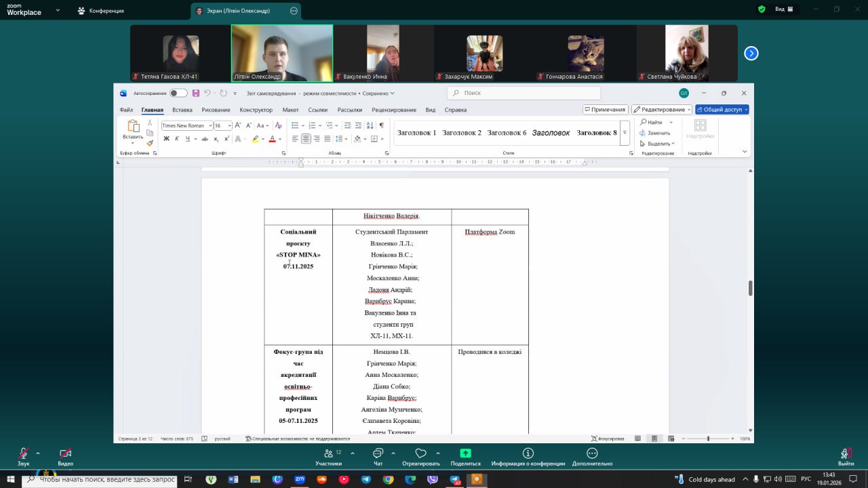Toggle the Автосохранение switch in Word
This screenshot has width=868, height=488.
click(x=178, y=94)
